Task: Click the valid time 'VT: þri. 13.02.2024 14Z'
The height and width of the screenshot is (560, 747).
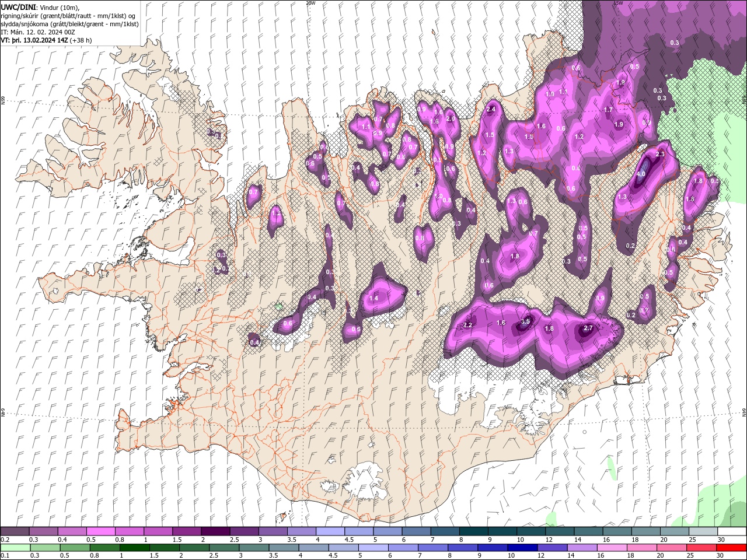Action: pyautogui.click(x=34, y=40)
